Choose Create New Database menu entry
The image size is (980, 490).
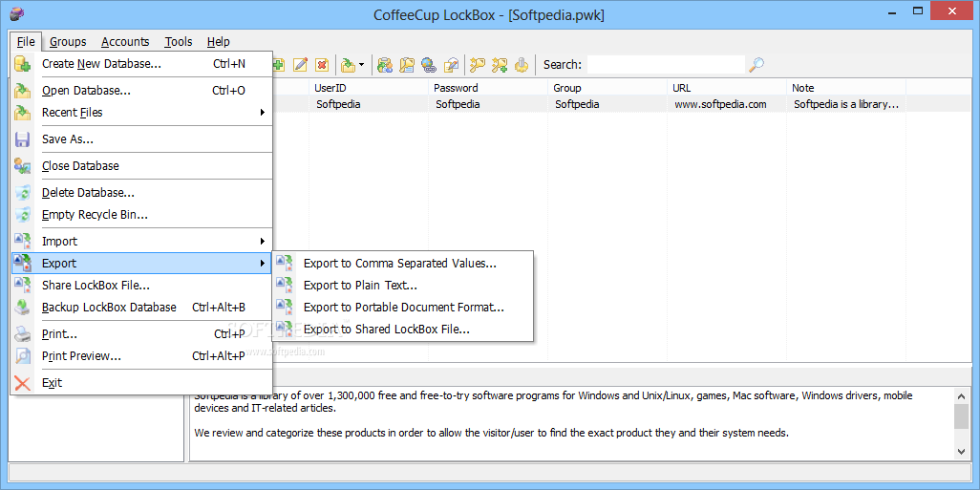(142, 64)
